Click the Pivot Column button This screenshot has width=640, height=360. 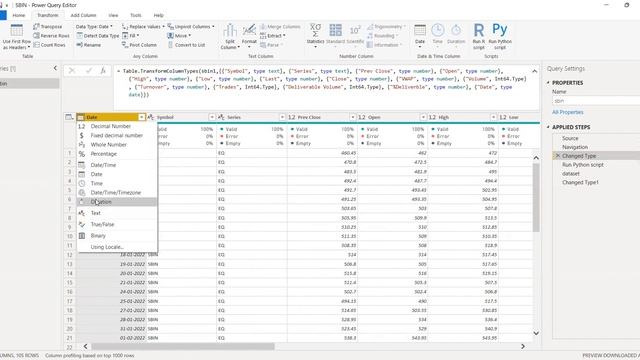(x=139, y=45)
